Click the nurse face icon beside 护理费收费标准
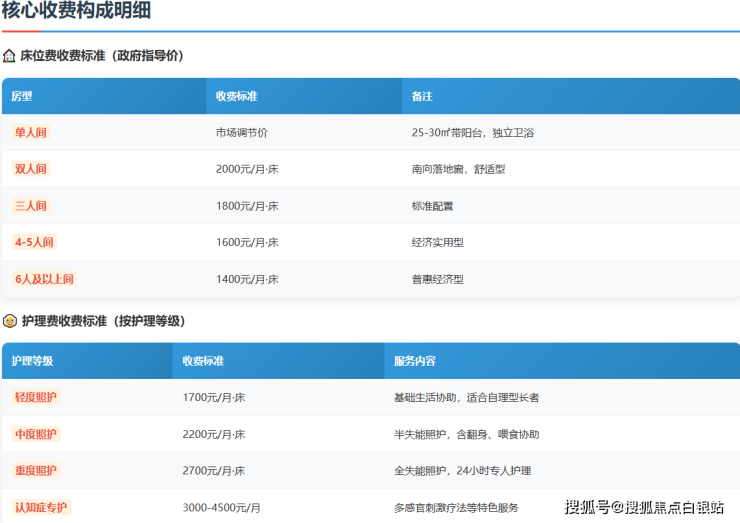Viewport: 740px width, 523px height. click(10, 321)
